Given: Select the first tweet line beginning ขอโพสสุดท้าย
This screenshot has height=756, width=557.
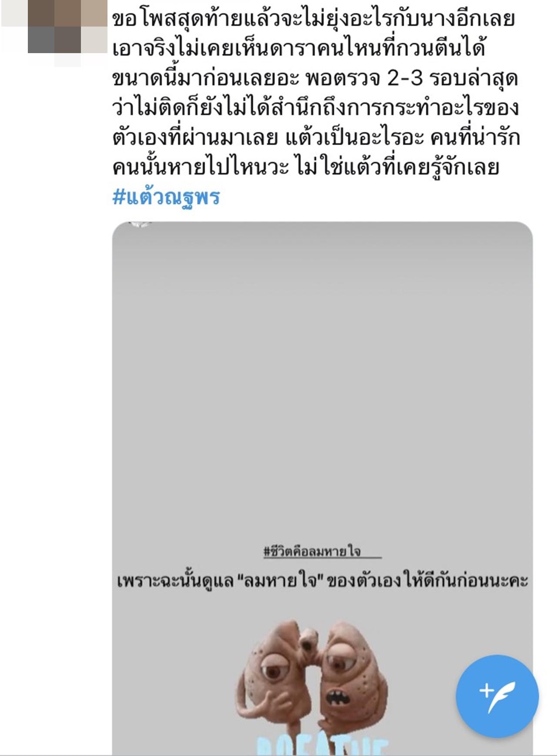Looking at the screenshot, I should [313, 20].
